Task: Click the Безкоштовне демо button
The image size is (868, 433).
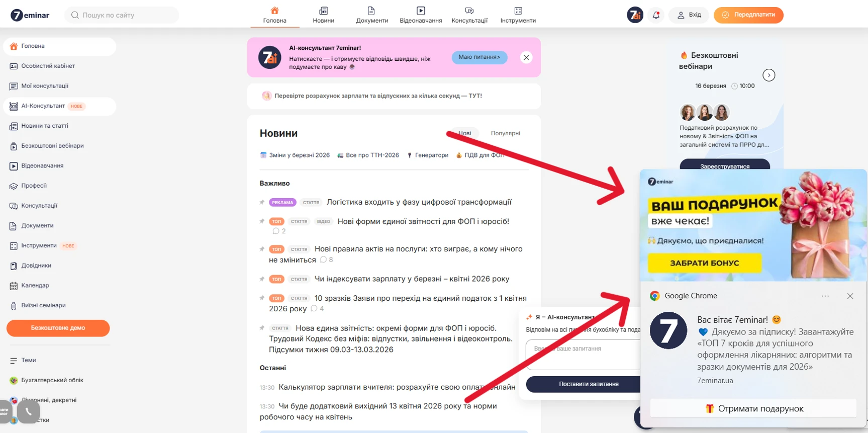Action: (x=58, y=328)
